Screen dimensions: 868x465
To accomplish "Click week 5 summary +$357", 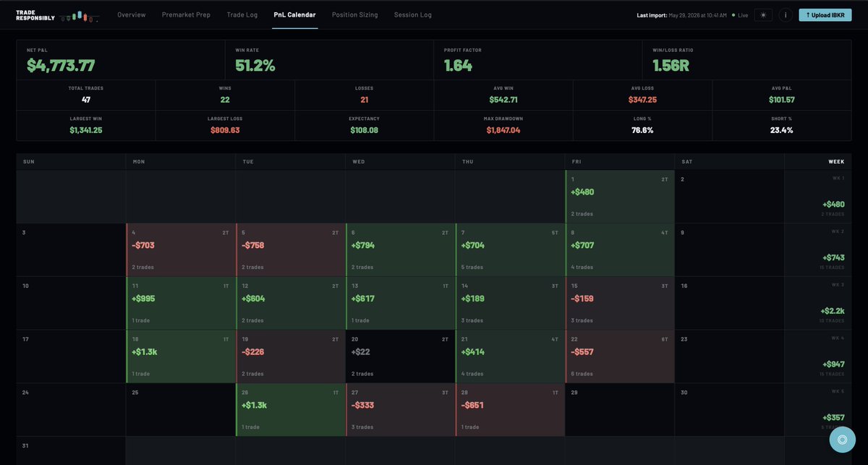I will (x=818, y=410).
